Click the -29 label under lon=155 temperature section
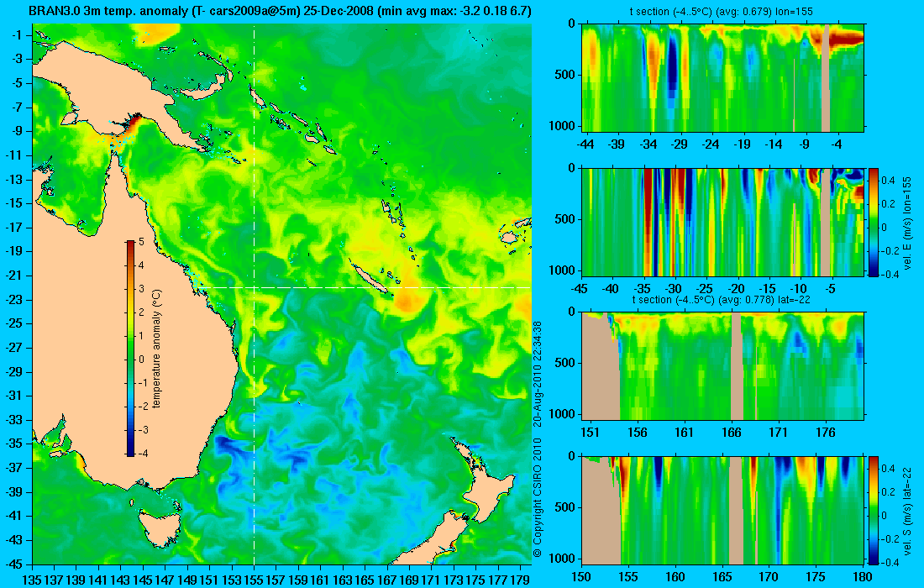Viewport: 924px width, 588px height. pyautogui.click(x=680, y=144)
